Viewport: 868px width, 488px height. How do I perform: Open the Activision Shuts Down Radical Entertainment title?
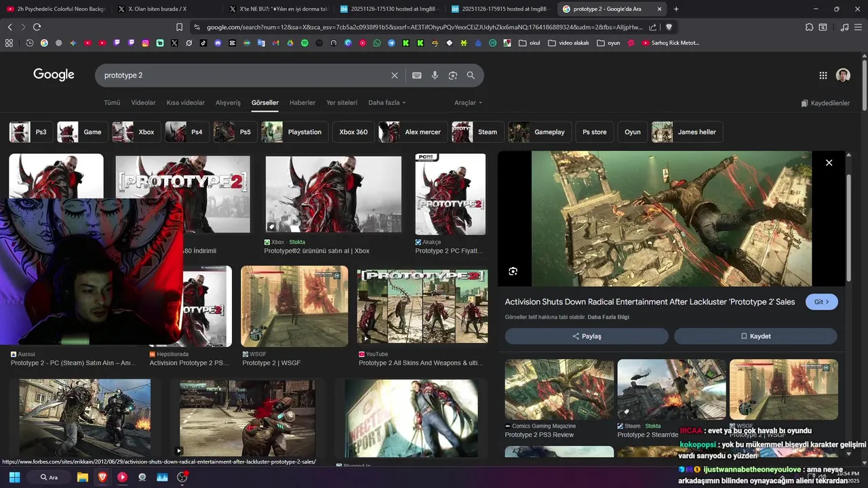pos(650,302)
